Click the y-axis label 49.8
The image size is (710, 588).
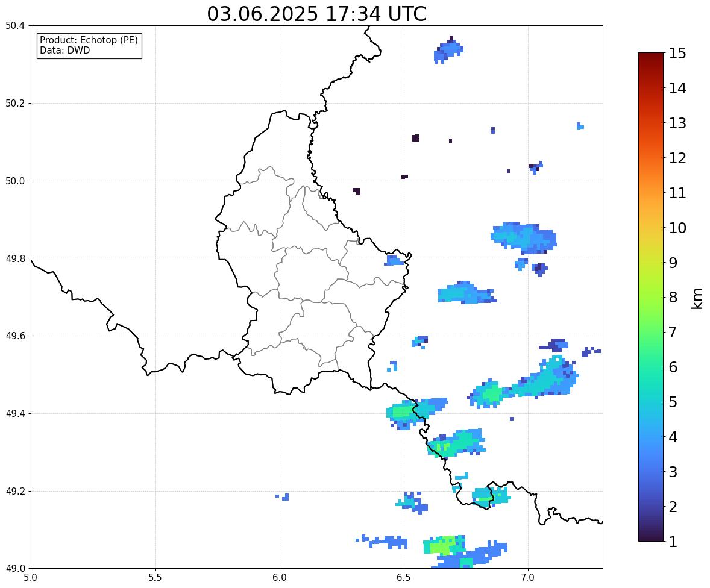point(15,258)
